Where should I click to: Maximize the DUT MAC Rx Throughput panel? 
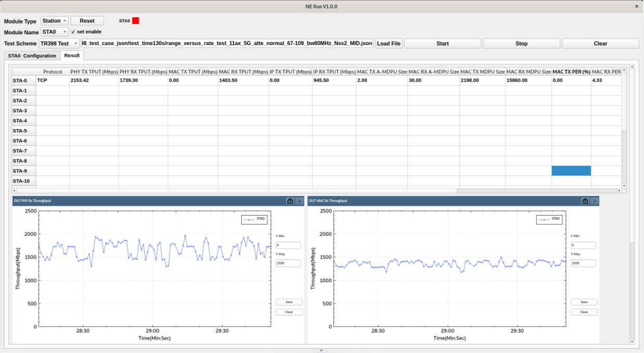[595, 201]
